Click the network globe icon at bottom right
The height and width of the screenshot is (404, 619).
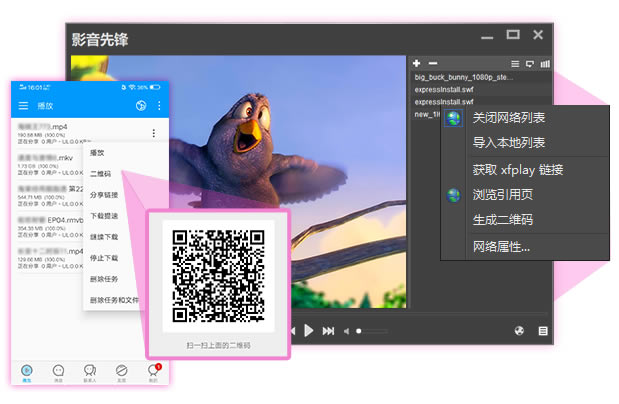pyautogui.click(x=519, y=331)
